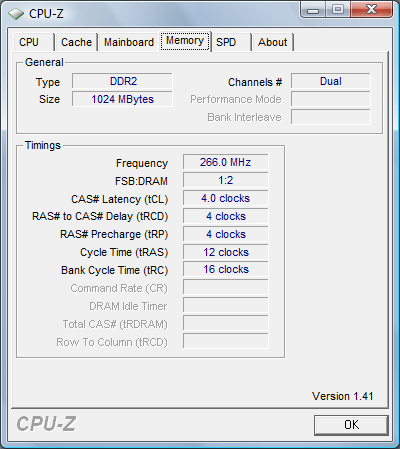Viewport: 400px width, 449px height.
Task: Click the CPU-Z app icon in title bar
Action: pos(16,14)
